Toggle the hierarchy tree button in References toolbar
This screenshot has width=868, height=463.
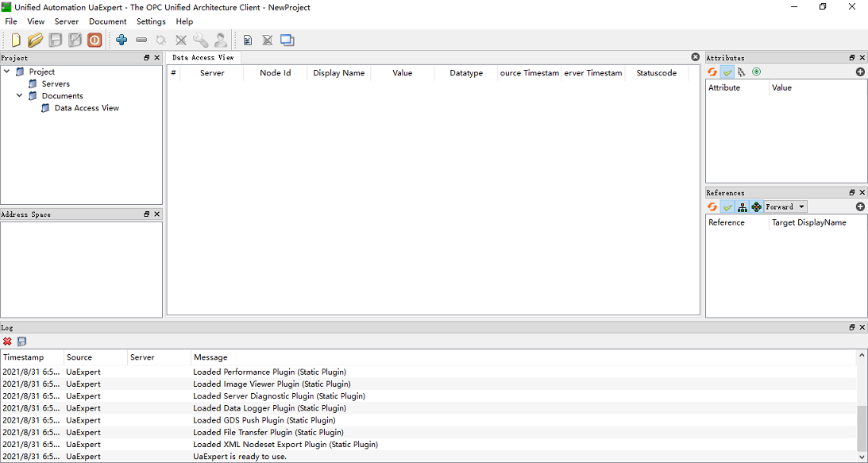743,206
